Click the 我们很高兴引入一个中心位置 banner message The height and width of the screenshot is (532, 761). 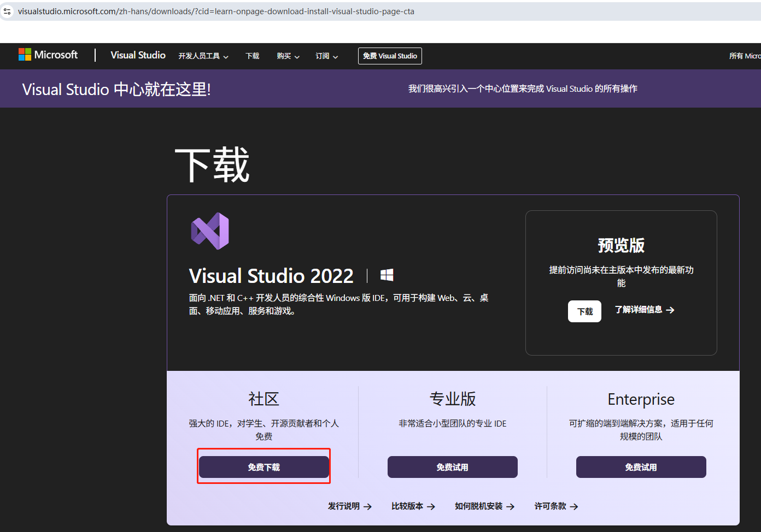click(523, 88)
